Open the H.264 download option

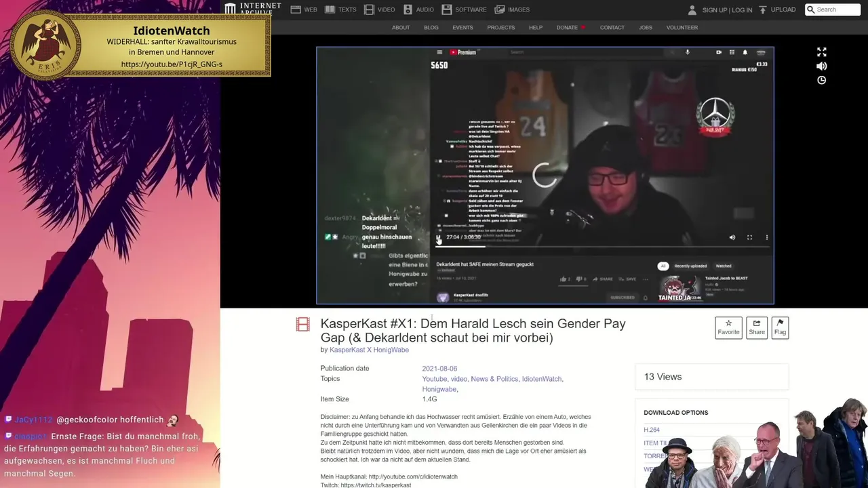652,430
